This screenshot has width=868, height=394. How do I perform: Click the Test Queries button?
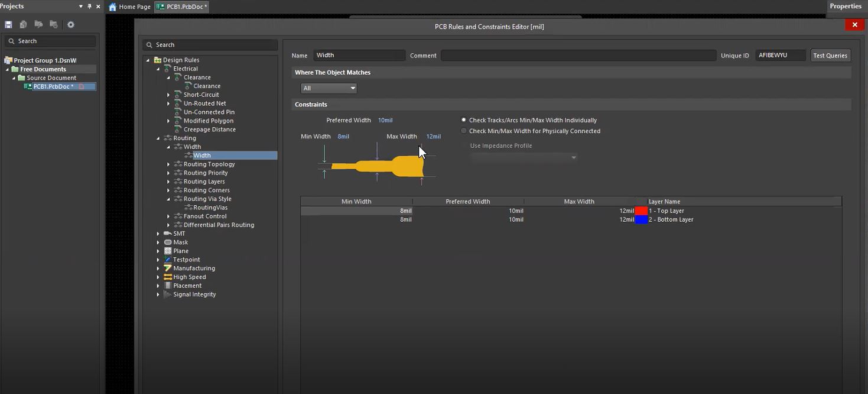(x=830, y=56)
